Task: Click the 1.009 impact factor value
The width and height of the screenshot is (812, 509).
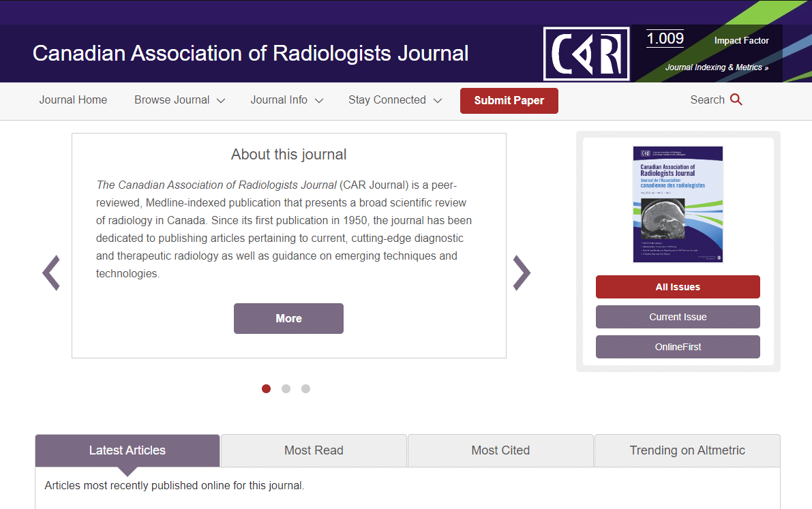Action: tap(665, 38)
